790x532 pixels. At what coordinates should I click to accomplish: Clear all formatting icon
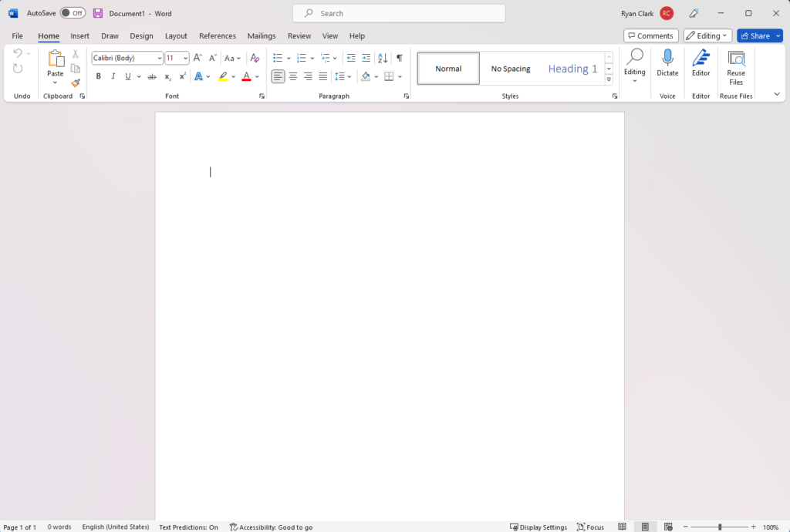click(255, 58)
